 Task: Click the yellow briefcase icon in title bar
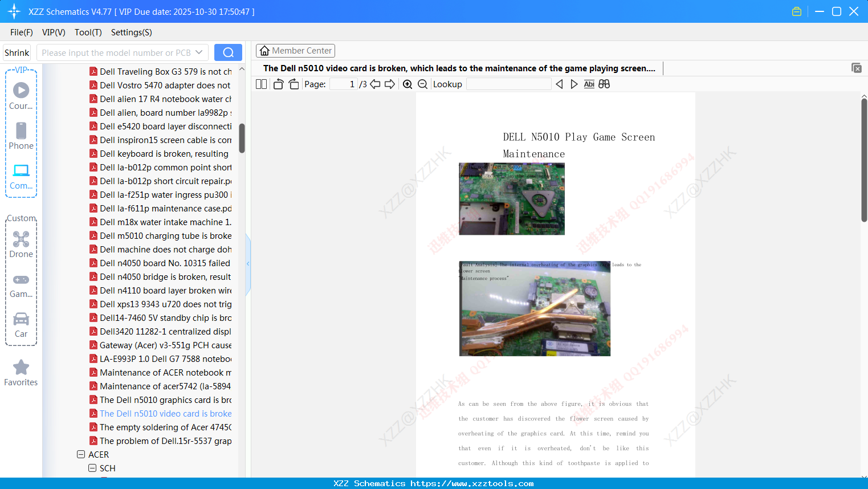tap(797, 11)
